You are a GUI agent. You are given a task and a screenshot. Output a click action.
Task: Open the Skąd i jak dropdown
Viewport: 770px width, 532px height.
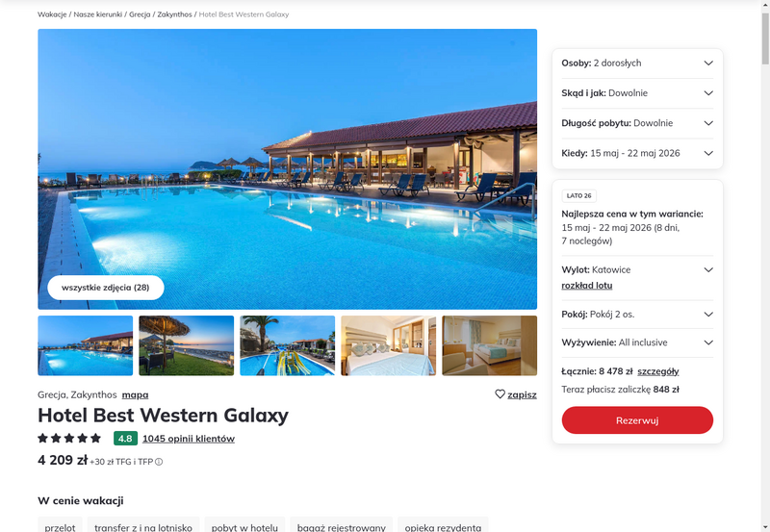(x=637, y=93)
